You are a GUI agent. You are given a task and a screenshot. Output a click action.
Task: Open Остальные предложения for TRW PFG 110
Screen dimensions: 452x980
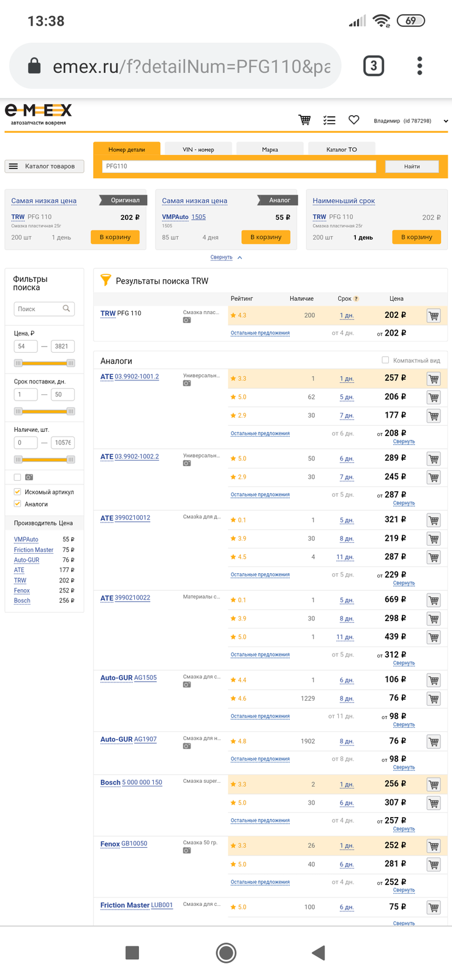point(260,333)
